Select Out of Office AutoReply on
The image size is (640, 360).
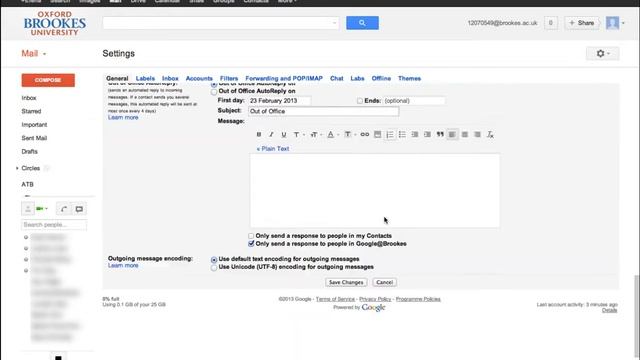(214, 92)
